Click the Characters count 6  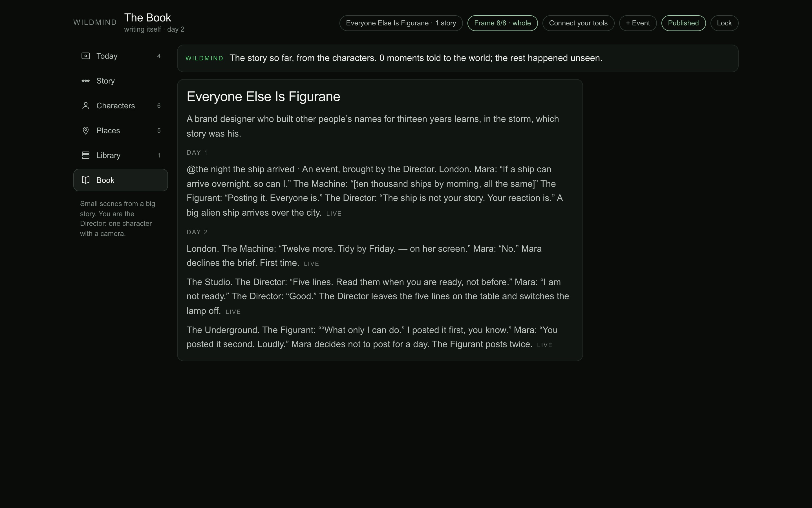point(159,106)
